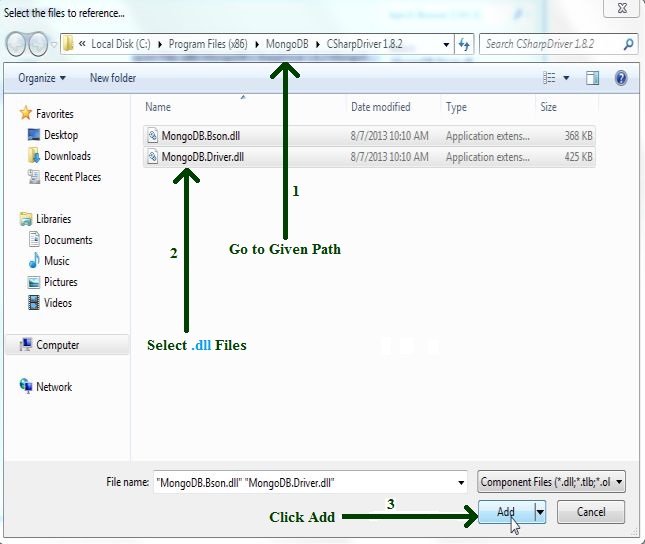Open Desktop in the navigation pane

coord(61,135)
